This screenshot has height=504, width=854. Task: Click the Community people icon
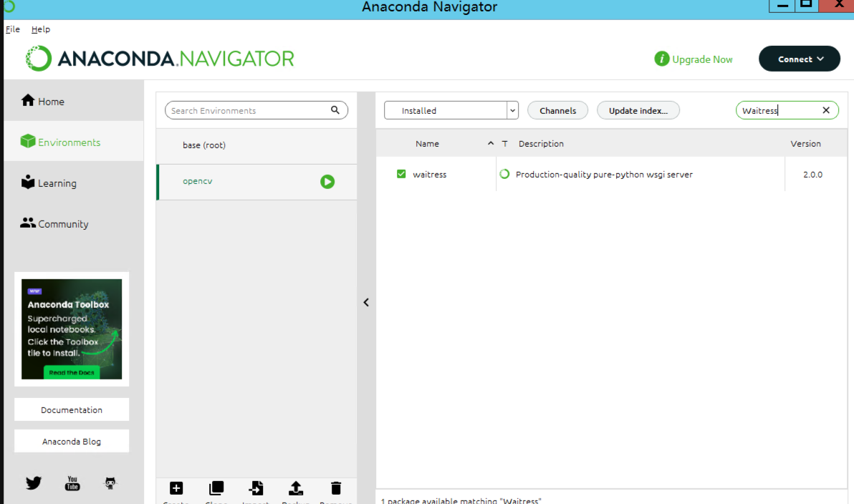pyautogui.click(x=28, y=223)
